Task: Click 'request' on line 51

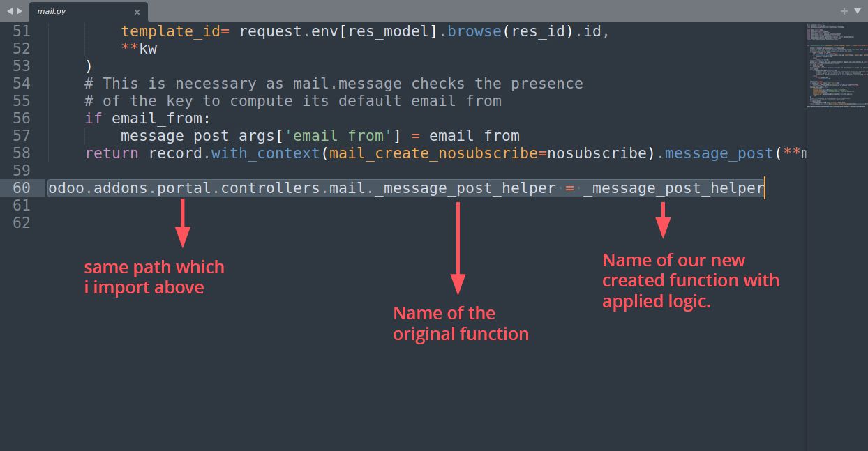Action: [x=271, y=31]
